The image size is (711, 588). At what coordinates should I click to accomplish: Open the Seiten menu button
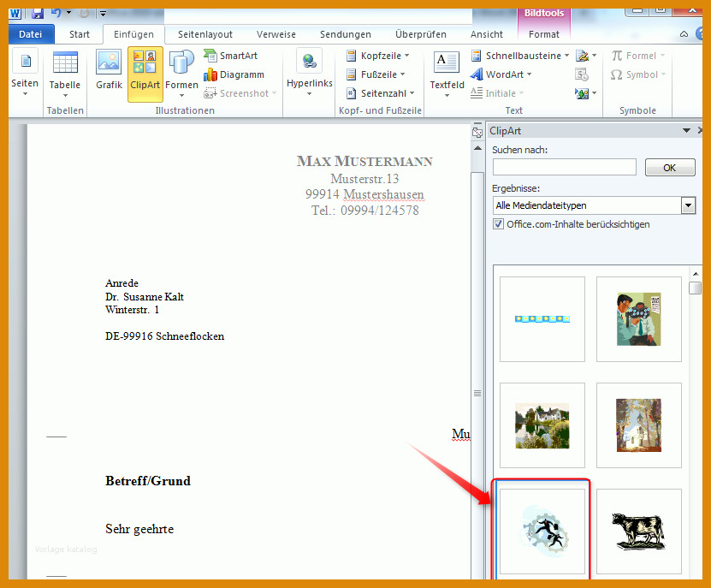25,73
